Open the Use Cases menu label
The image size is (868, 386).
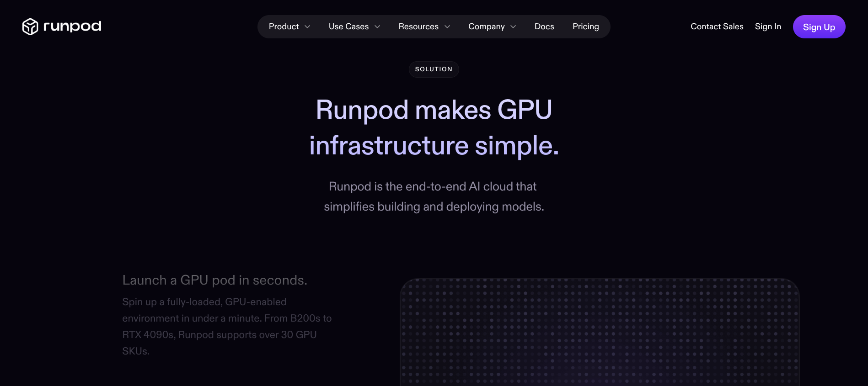(x=348, y=26)
